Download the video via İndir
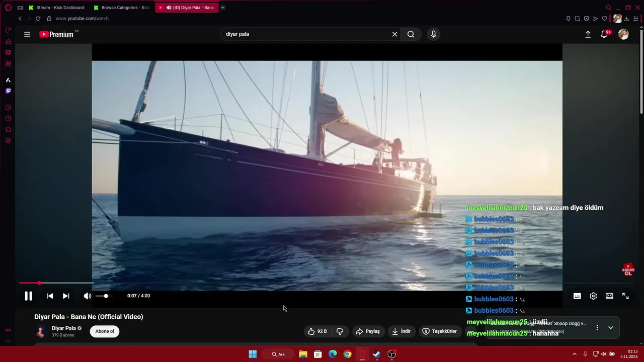 pos(401,331)
